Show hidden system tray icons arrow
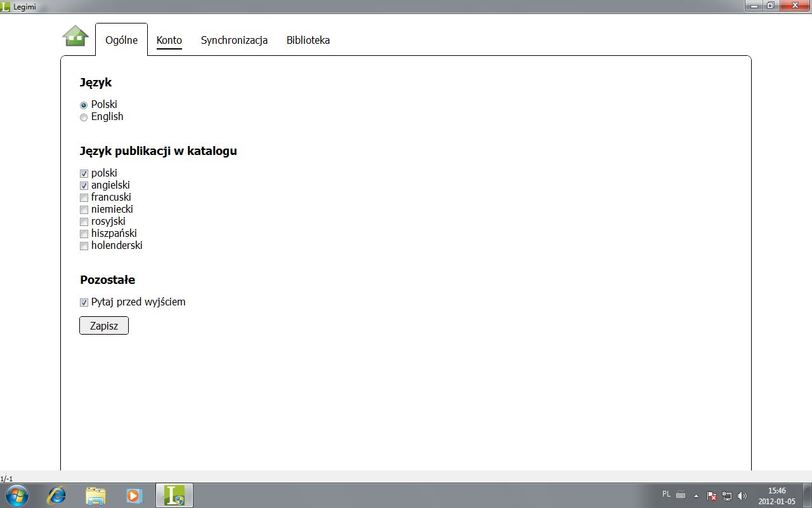Image resolution: width=812 pixels, height=508 pixels. (696, 495)
